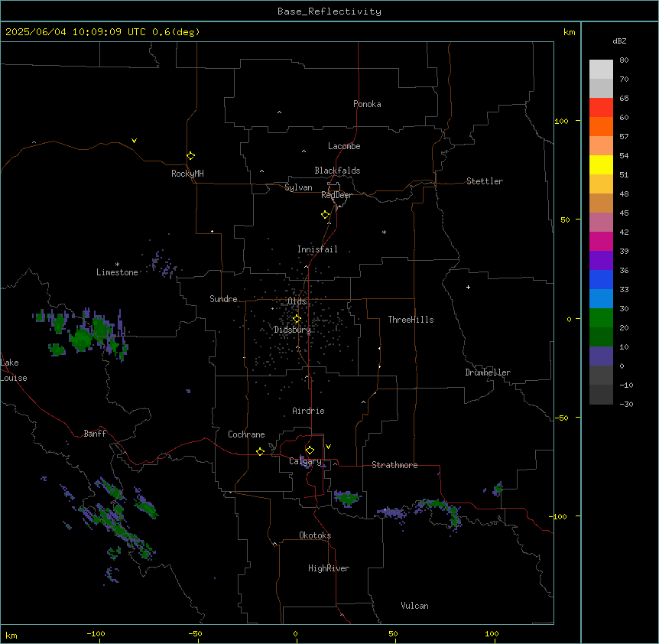
Task: Choose the mauve pink 42-45 dBZ swatch
Action: tap(601, 223)
